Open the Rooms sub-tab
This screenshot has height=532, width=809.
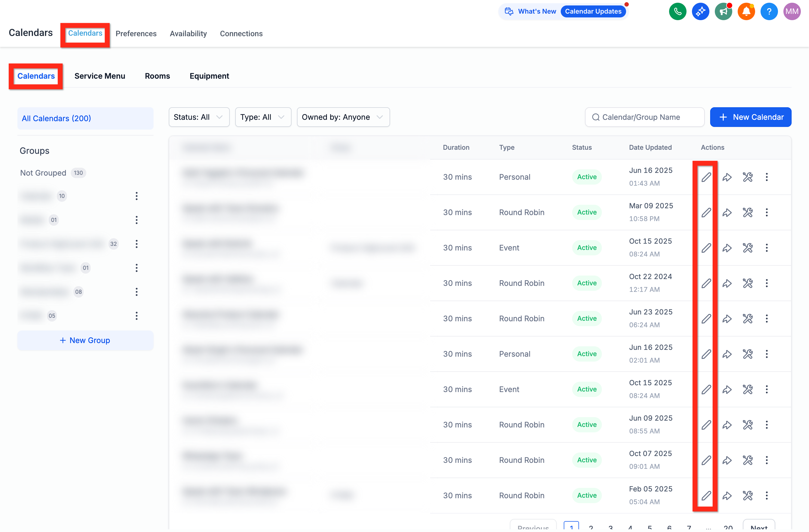click(x=157, y=76)
